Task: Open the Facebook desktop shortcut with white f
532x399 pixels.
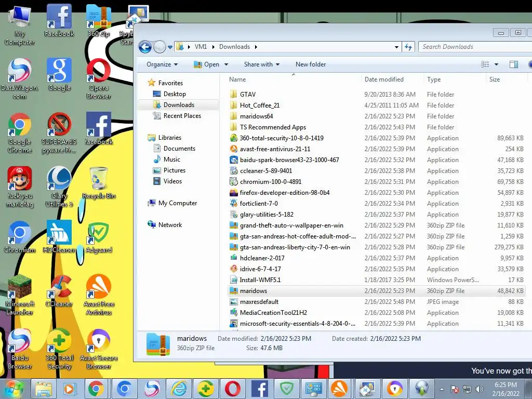Action: (59, 20)
